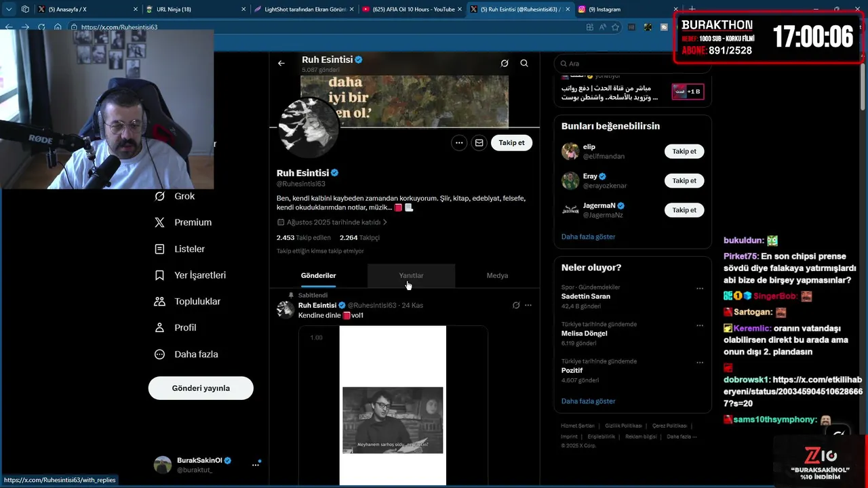The height and width of the screenshot is (488, 868).
Task: Click the Çerez Politikası footer link
Action: coord(669,426)
